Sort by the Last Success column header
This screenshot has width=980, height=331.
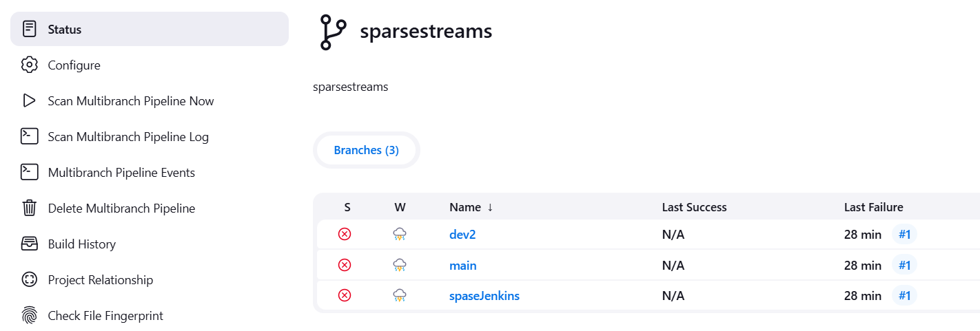[x=694, y=207]
